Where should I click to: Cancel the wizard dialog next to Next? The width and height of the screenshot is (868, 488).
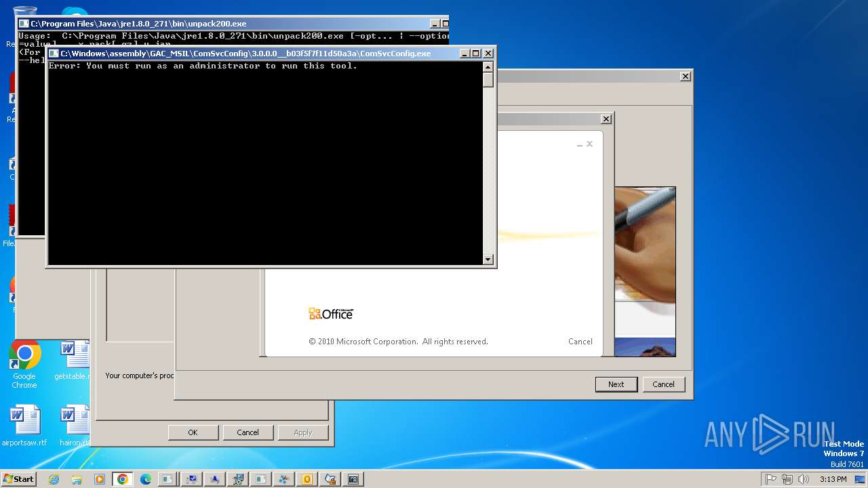[x=663, y=384]
